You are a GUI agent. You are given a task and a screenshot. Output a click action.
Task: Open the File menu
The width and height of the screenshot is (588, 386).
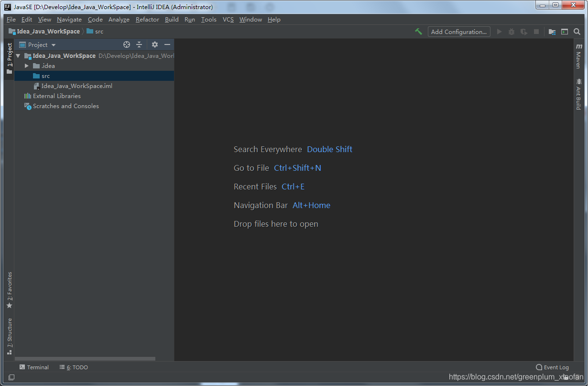coord(11,20)
